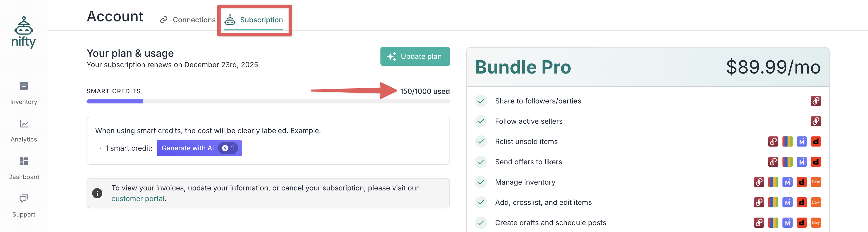
Task: Click the Smart Credits usage progress bar
Action: pos(268,101)
